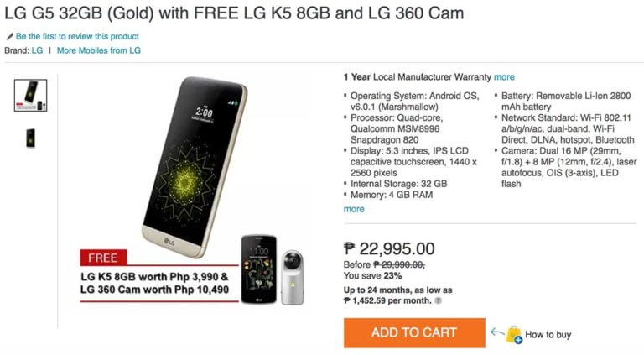Click the pencil review icon

click(10, 37)
